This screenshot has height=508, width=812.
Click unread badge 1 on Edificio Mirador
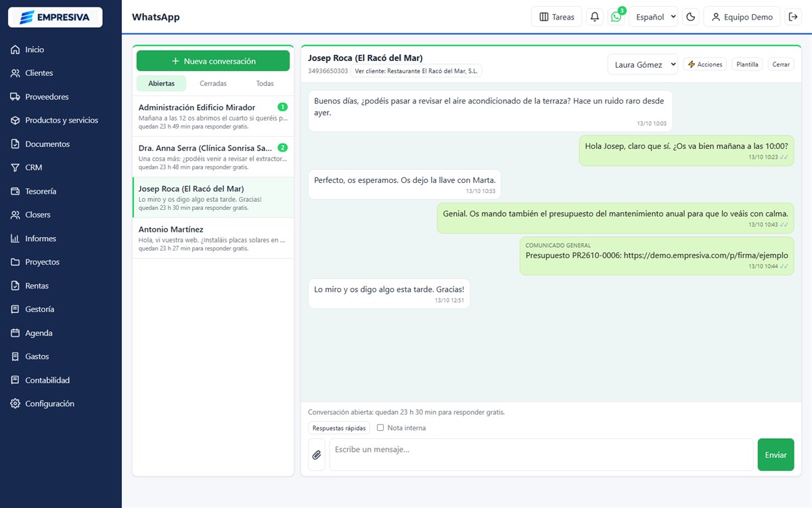(x=283, y=107)
